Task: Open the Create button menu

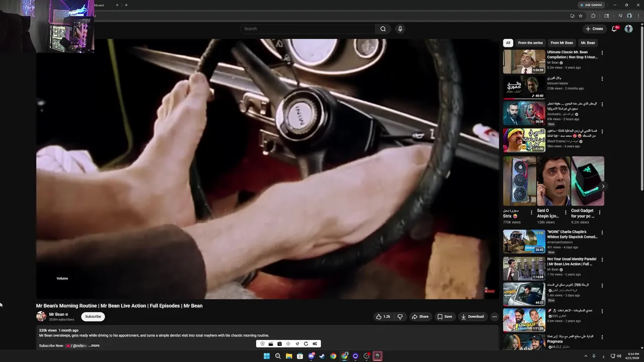Action: [594, 29]
